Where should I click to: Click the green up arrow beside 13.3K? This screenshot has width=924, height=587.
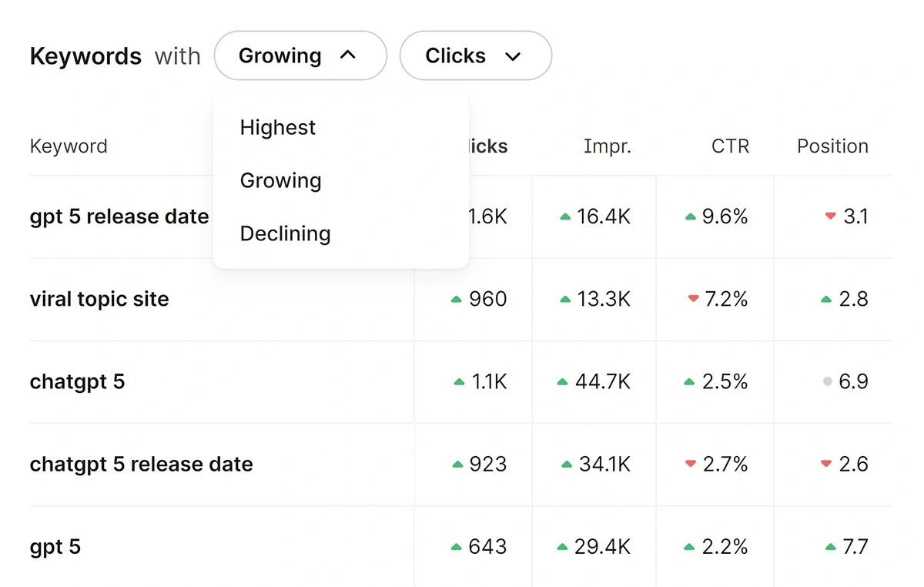coord(565,300)
